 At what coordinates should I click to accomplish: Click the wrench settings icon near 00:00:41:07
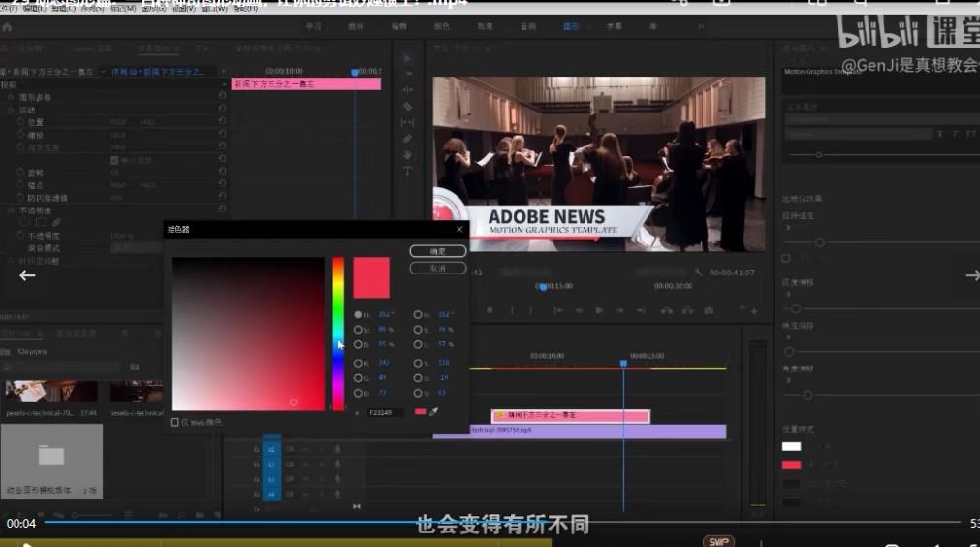pyautogui.click(x=698, y=273)
